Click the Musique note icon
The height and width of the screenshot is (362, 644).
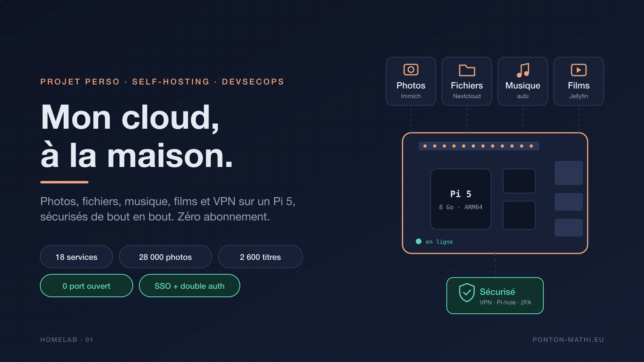coord(523,70)
